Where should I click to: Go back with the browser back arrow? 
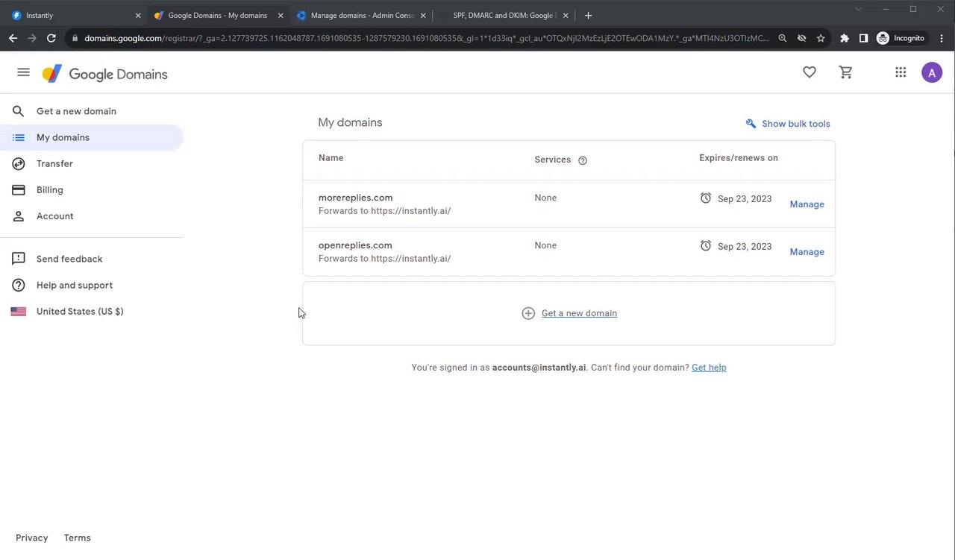point(13,38)
